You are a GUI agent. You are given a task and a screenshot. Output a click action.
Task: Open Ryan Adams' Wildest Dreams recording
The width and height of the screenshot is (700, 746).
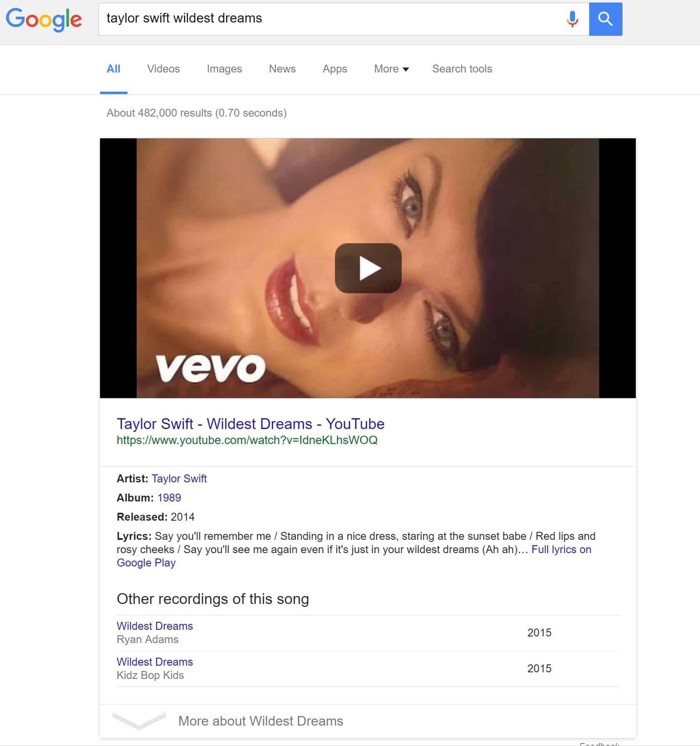(155, 626)
